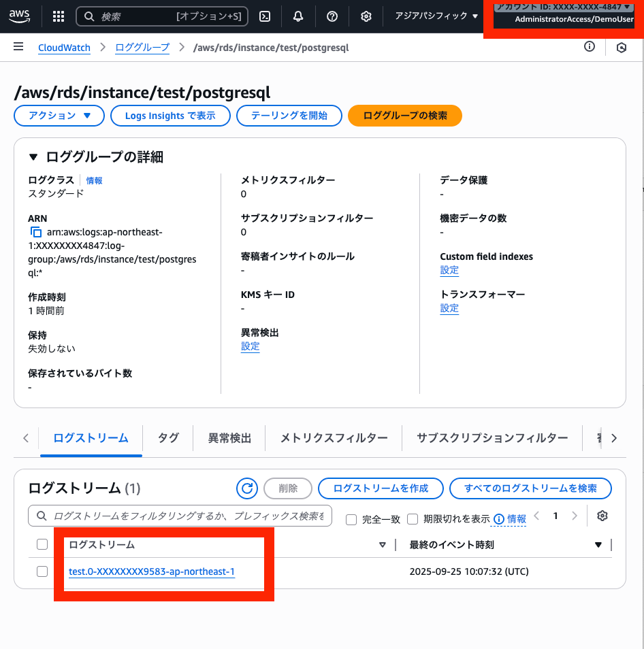Click 設定 link under トランスフォーマー
Image resolution: width=644 pixels, height=649 pixels.
click(449, 308)
